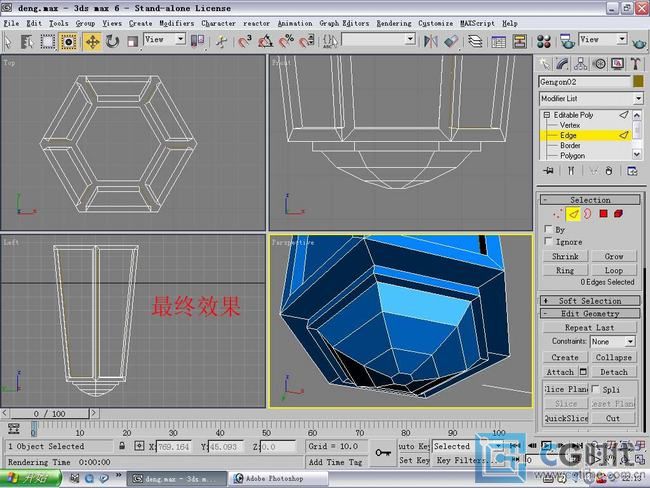Toggle Percent Snap
Viewport: 650px width, 488px height.
click(x=286, y=41)
